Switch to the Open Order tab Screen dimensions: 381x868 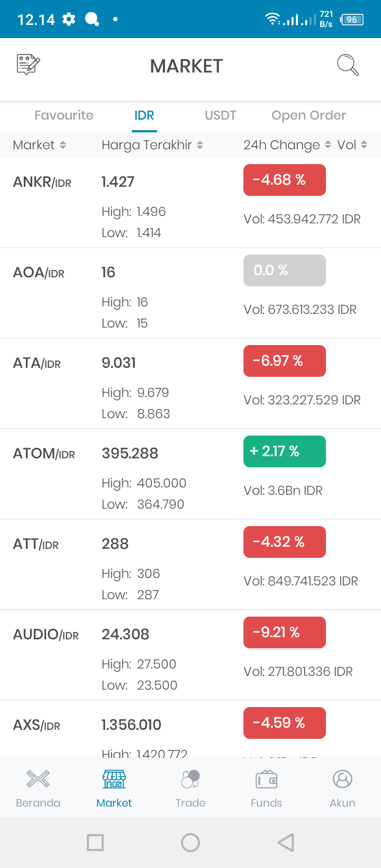(309, 115)
